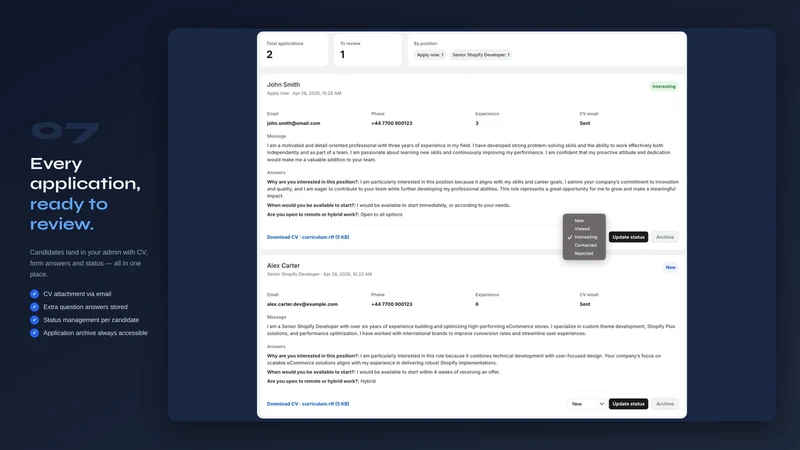
Task: Click the To review card
Action: (x=367, y=50)
